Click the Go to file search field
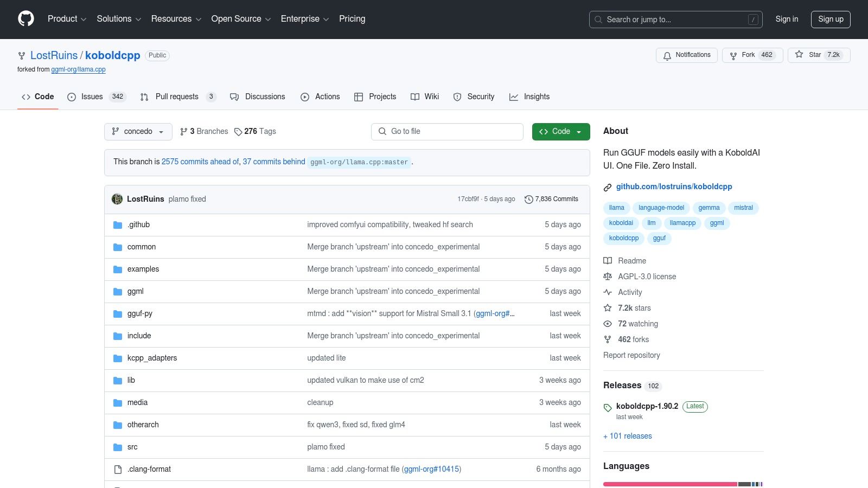Viewport: 868px width, 488px height. [x=447, y=132]
